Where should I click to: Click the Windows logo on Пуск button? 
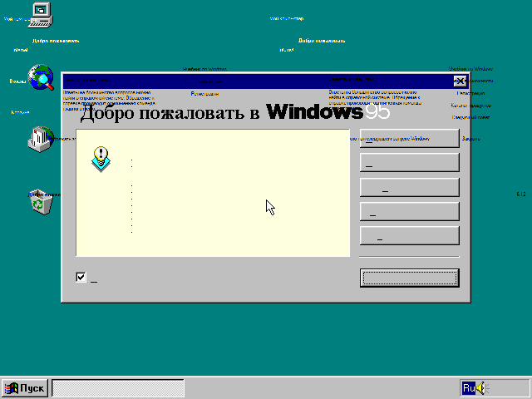click(x=12, y=387)
